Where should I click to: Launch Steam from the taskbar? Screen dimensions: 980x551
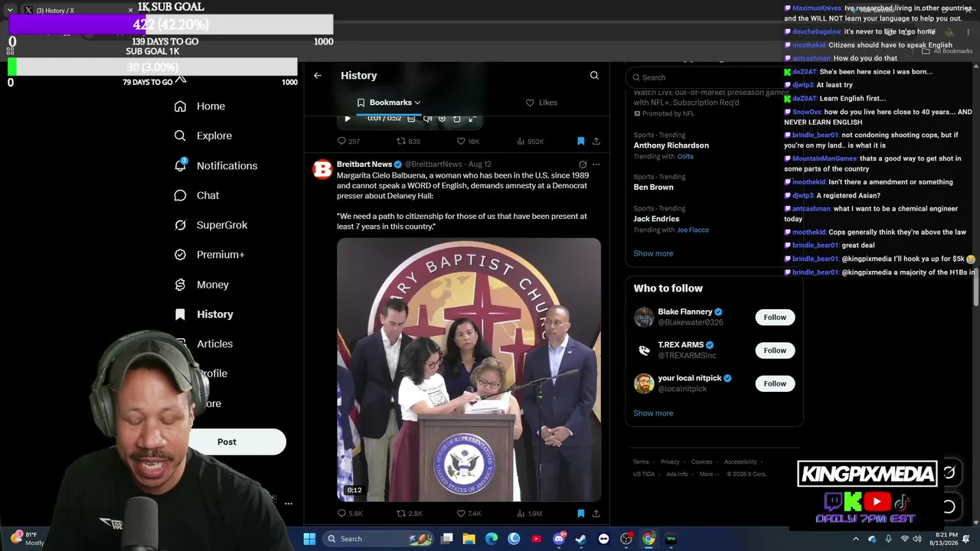(x=581, y=539)
